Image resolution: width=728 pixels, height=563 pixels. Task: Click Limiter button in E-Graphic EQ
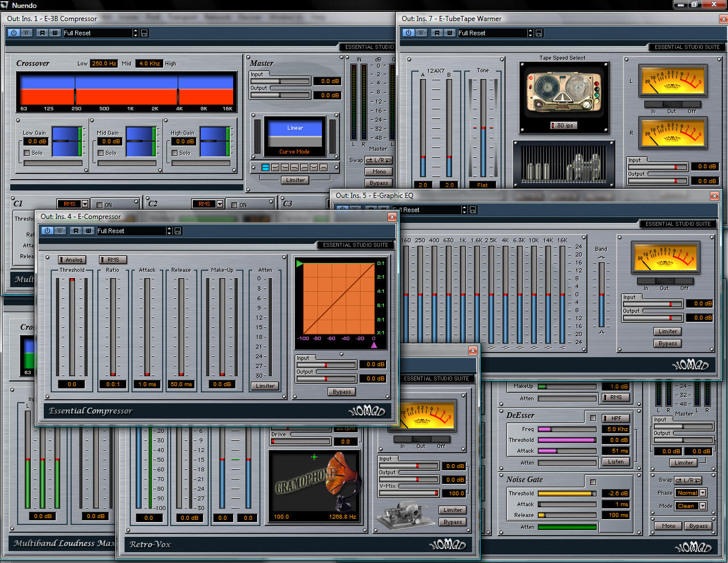[x=668, y=331]
